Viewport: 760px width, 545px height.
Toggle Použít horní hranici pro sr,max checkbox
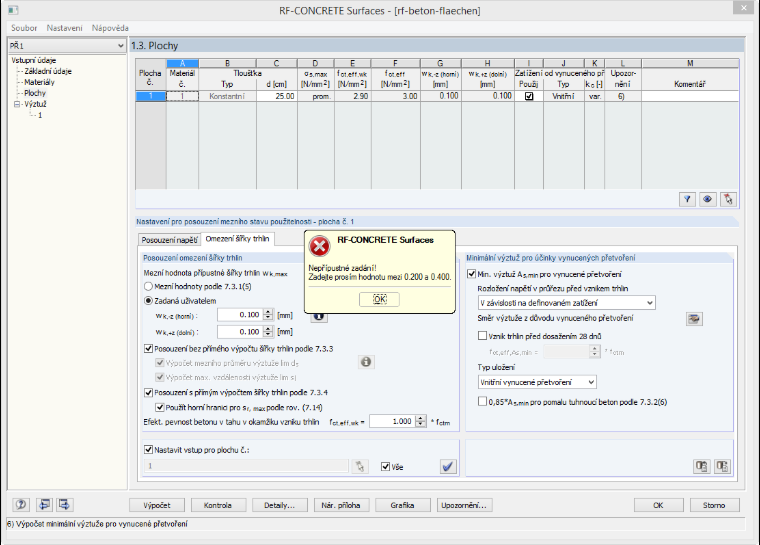point(159,407)
